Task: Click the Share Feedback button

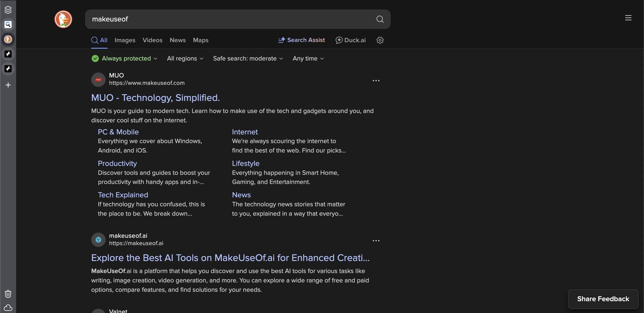Action: [x=603, y=299]
